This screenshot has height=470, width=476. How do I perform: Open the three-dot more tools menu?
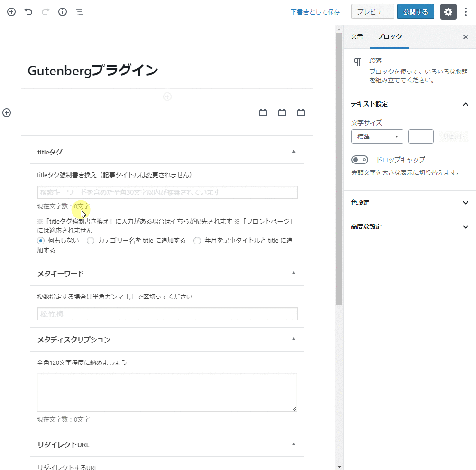[466, 12]
